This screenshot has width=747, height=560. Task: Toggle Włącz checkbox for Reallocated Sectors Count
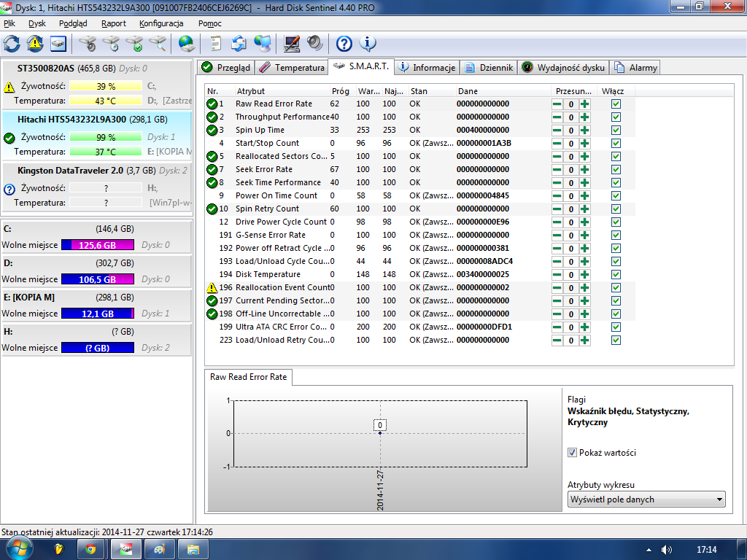coord(616,156)
